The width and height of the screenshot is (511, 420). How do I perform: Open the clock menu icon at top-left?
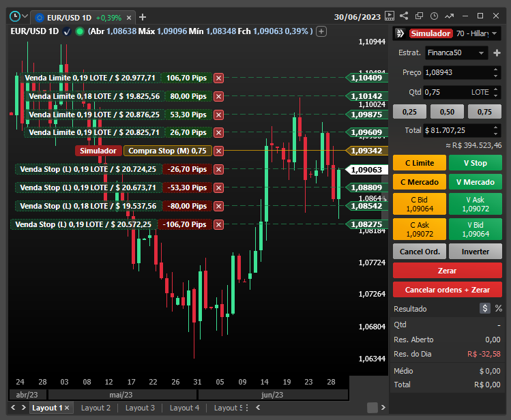(x=14, y=16)
